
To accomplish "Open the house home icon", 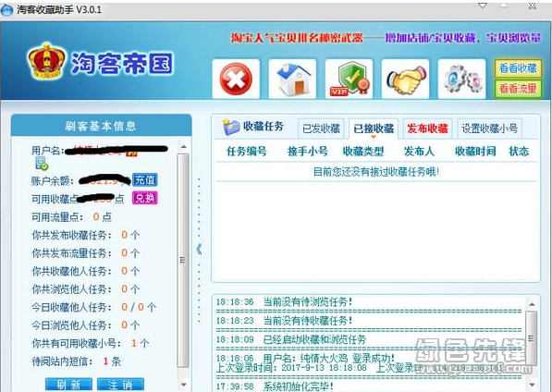I will pyautogui.click(x=292, y=80).
